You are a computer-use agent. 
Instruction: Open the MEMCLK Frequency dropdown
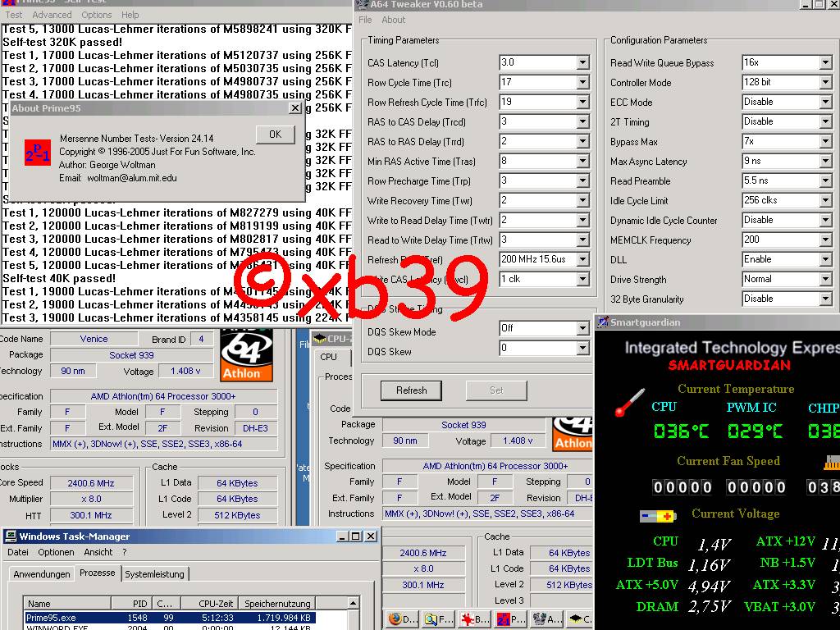tap(825, 240)
